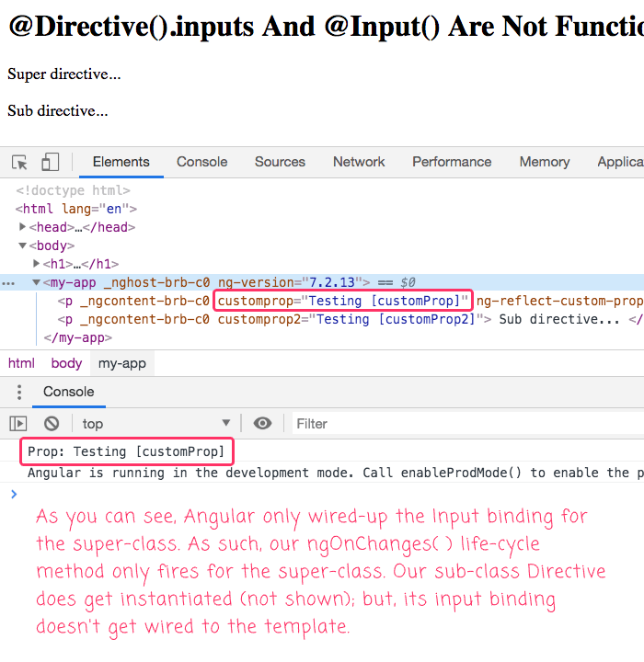Open the Application tab
Image resolution: width=644 pixels, height=662 pixels.
[x=620, y=162]
